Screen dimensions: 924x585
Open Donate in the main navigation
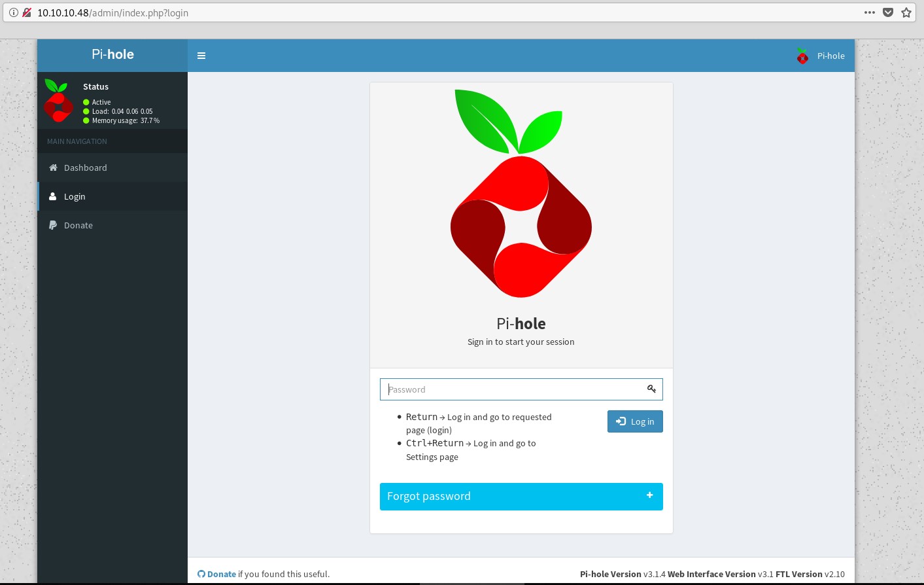(112, 225)
